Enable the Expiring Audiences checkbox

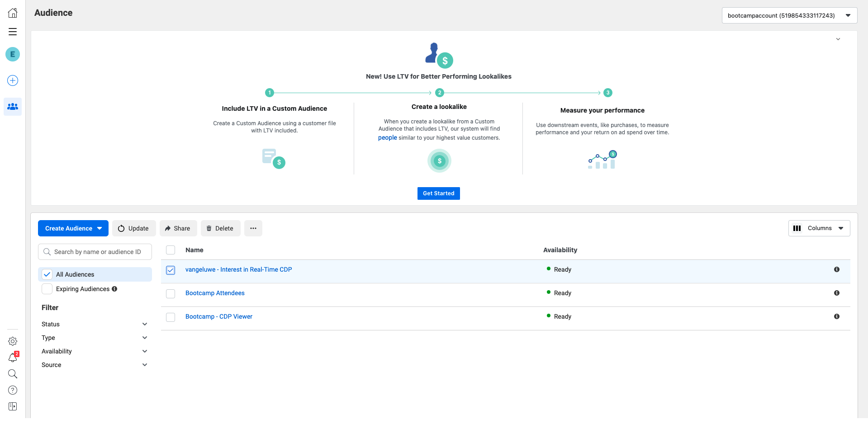[x=47, y=289]
